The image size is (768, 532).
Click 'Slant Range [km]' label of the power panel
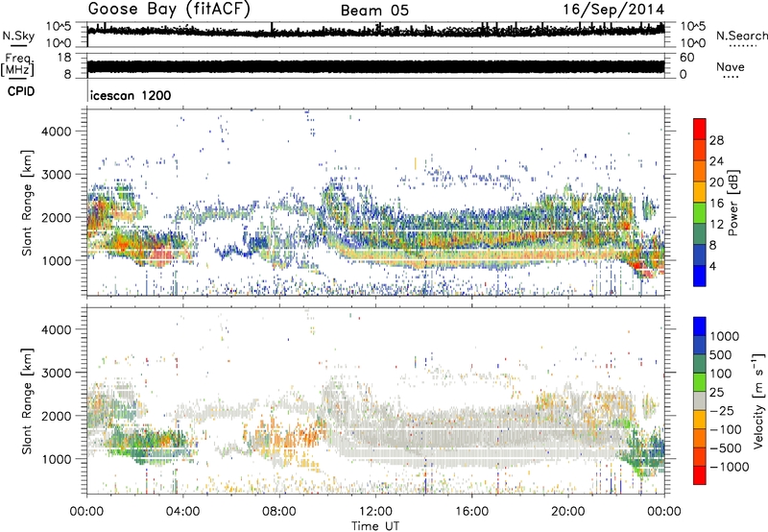pyautogui.click(x=27, y=203)
